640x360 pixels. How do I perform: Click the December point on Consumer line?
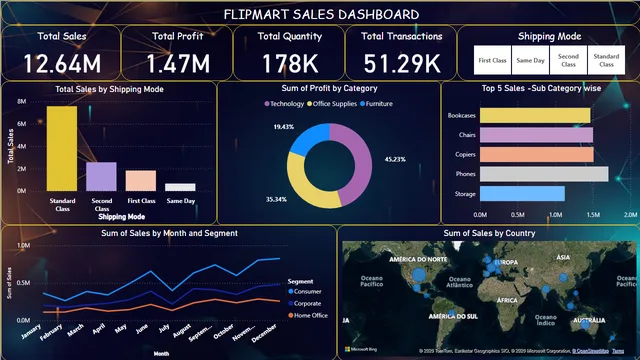(x=280, y=258)
